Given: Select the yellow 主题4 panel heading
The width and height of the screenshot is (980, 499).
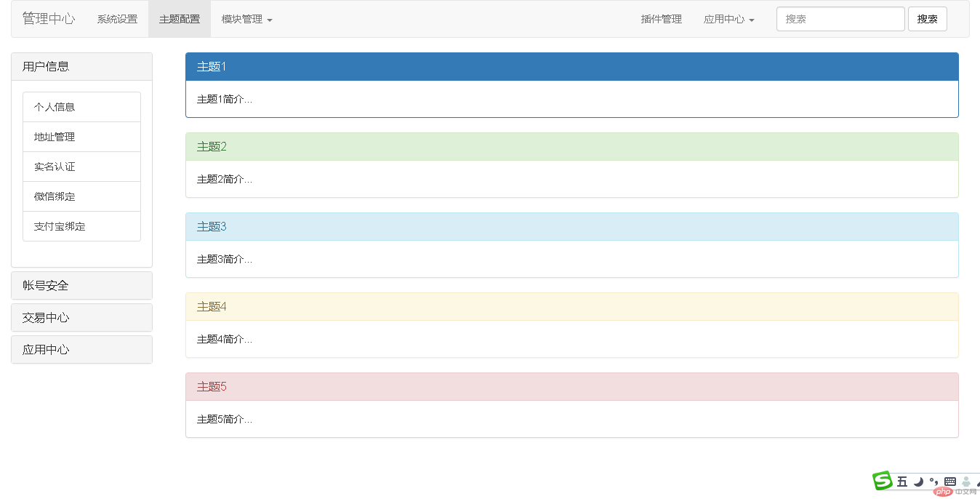Looking at the screenshot, I should click(572, 306).
